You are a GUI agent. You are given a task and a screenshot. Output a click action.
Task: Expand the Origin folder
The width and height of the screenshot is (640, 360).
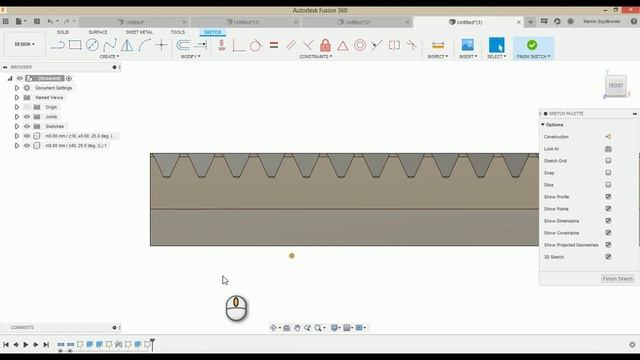point(17,107)
